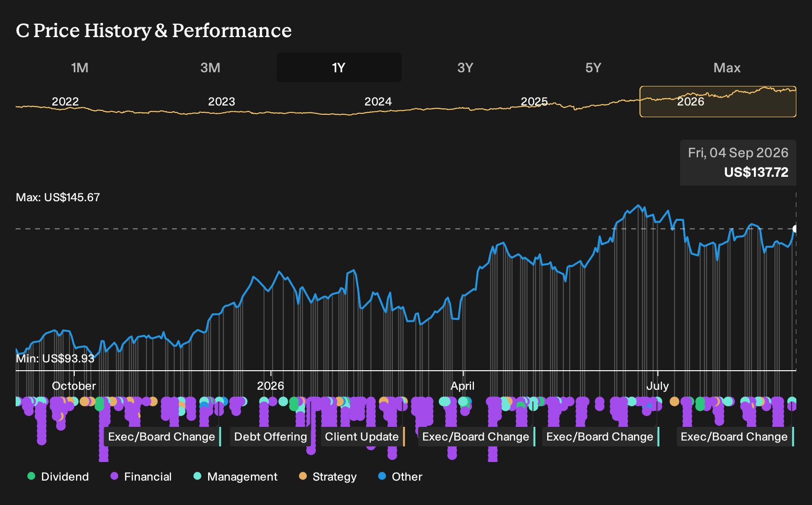Click the 2024 label in overview timeline

pyautogui.click(x=378, y=102)
